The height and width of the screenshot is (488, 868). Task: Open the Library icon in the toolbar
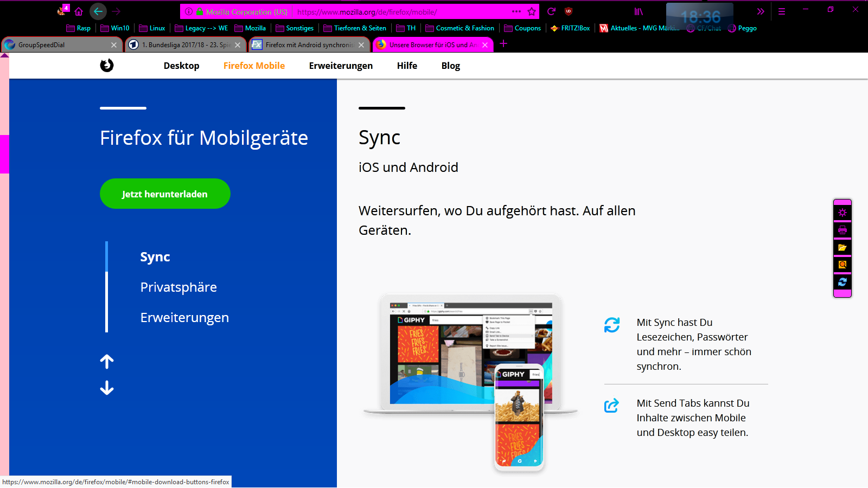[x=639, y=11]
